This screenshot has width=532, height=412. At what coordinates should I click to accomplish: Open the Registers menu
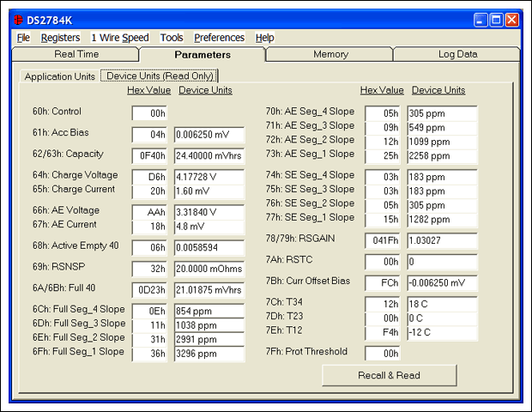pos(60,38)
